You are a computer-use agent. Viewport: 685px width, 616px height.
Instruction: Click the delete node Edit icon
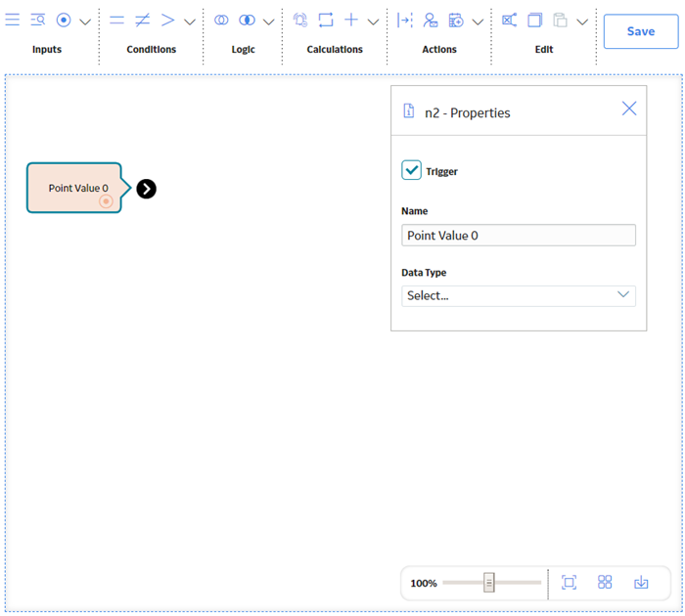[510, 21]
